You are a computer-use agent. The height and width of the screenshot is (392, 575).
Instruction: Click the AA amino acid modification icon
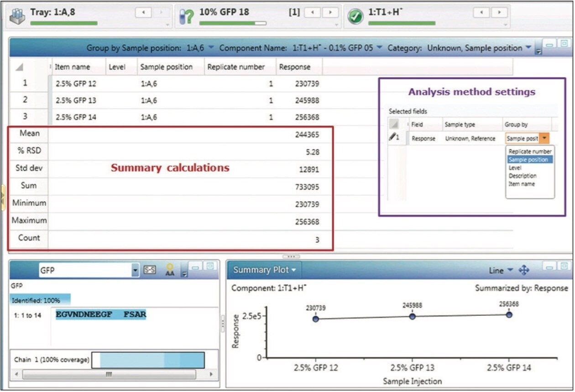pyautogui.click(x=170, y=270)
